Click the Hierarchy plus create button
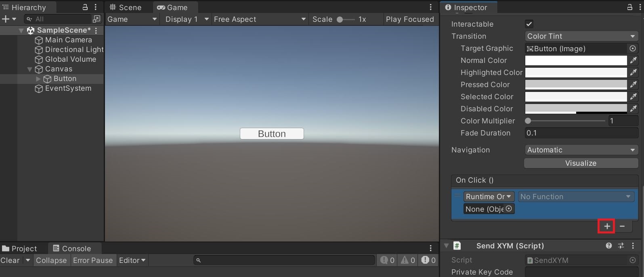 [x=6, y=19]
